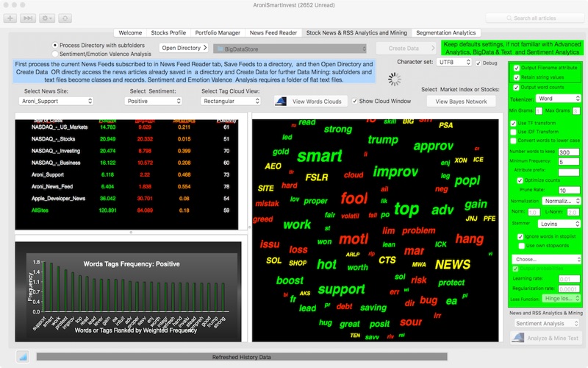Image resolution: width=588 pixels, height=368 pixels.
Task: Click the chart icon at bottom left
Action: click(21, 356)
